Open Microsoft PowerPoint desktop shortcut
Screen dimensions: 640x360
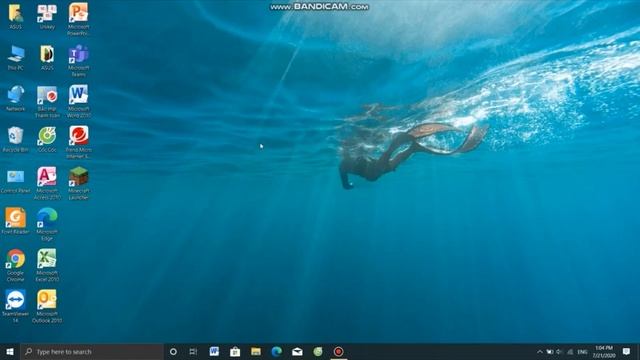pos(78,19)
